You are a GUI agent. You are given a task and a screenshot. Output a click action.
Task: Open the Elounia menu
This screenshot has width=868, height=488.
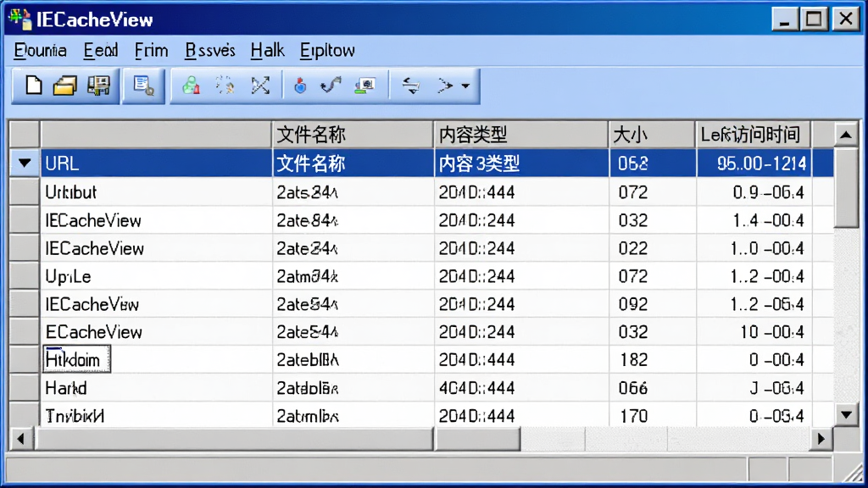[41, 50]
